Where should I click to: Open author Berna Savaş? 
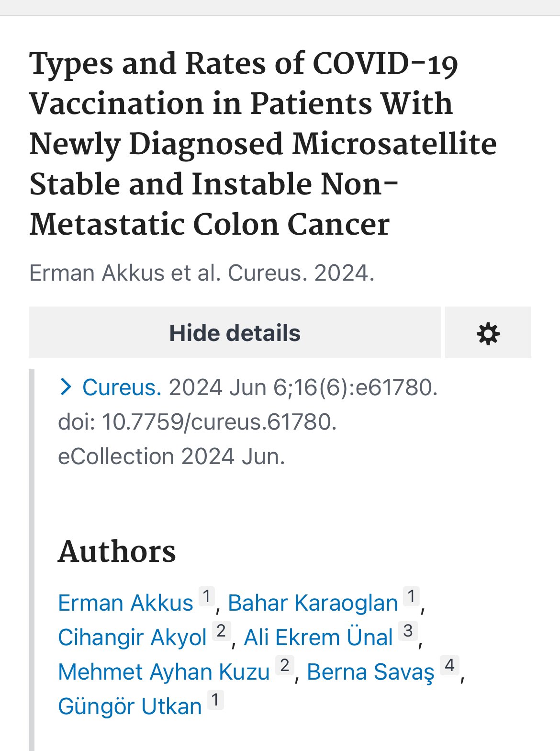370,671
